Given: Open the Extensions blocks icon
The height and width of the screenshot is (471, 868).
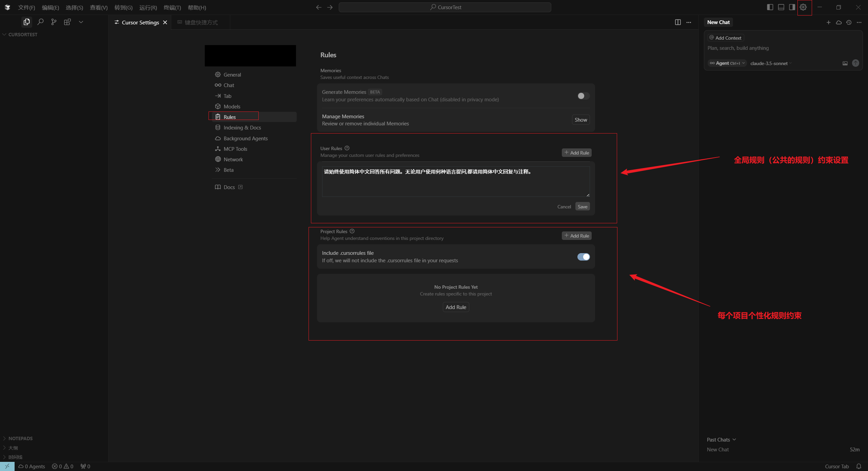Looking at the screenshot, I should (x=67, y=22).
